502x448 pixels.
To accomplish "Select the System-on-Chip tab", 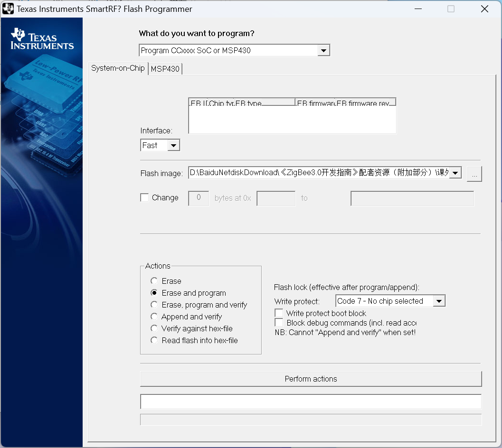I will point(118,68).
